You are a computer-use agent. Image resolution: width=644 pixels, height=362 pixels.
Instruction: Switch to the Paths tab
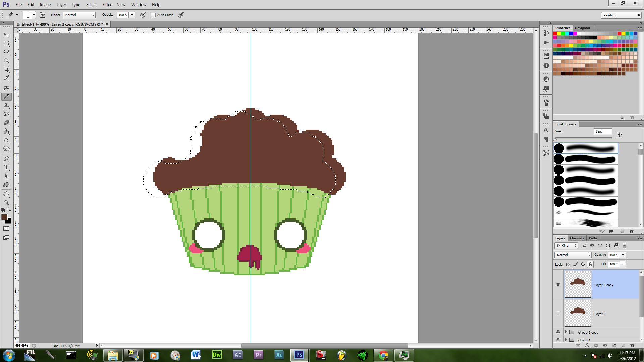point(593,238)
